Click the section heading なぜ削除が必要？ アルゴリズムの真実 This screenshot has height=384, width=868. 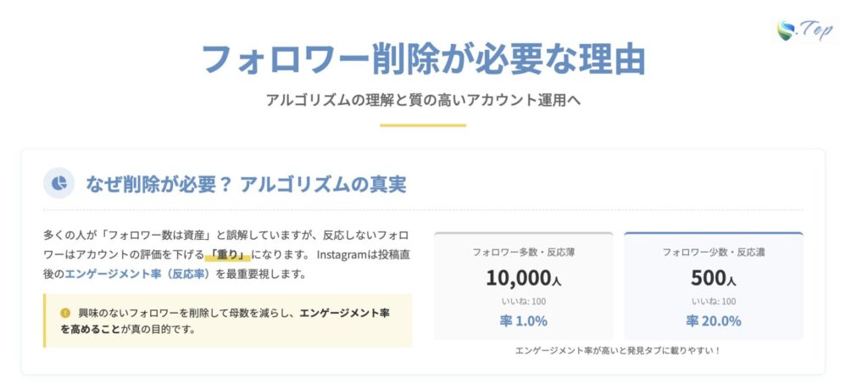click(x=246, y=182)
